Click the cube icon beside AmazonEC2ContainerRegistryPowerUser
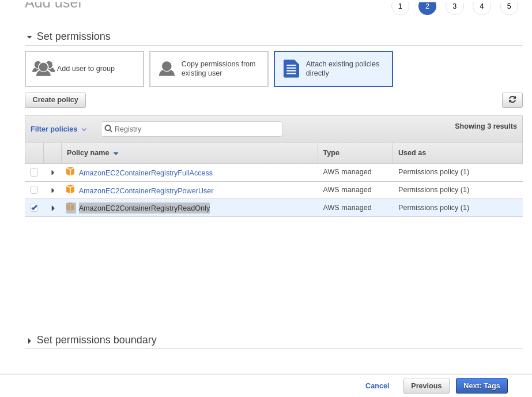 tap(70, 190)
